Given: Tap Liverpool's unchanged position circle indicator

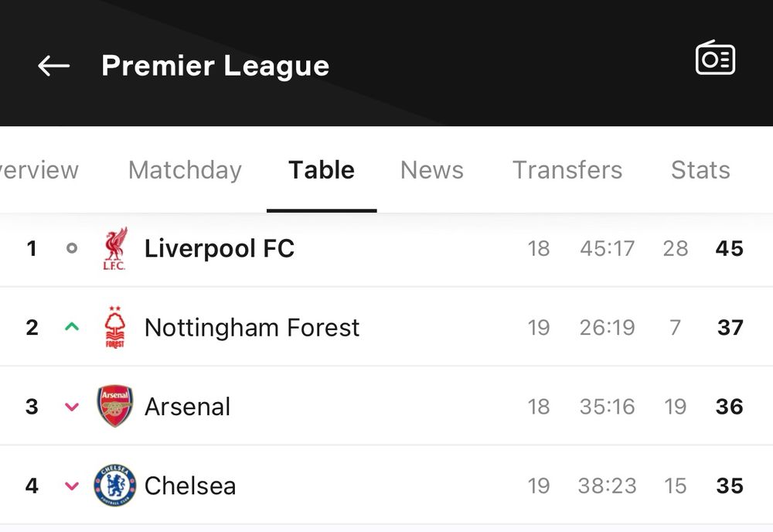Looking at the screenshot, I should click(72, 248).
